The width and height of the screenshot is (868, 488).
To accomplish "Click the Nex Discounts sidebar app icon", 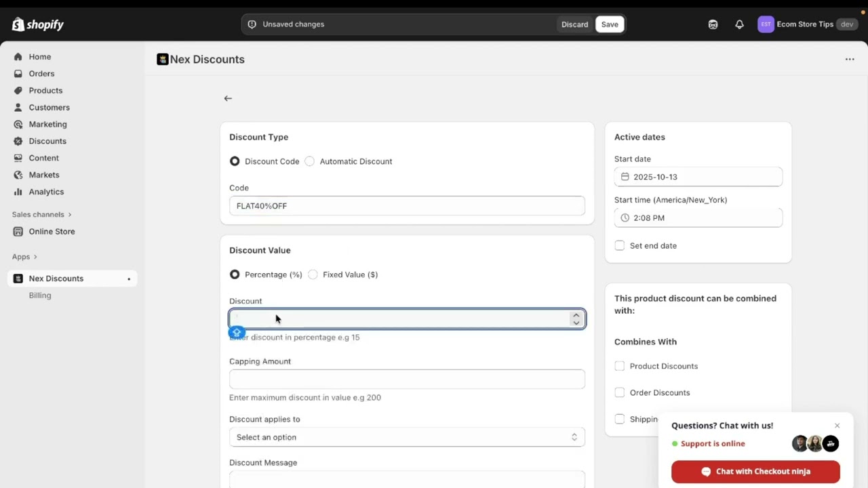I will point(18,279).
